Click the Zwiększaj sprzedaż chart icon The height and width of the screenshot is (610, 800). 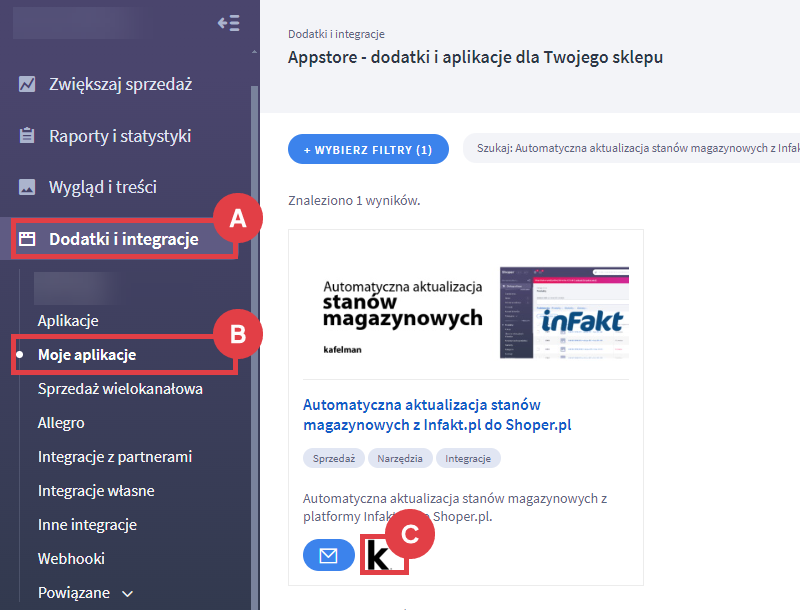click(x=28, y=84)
